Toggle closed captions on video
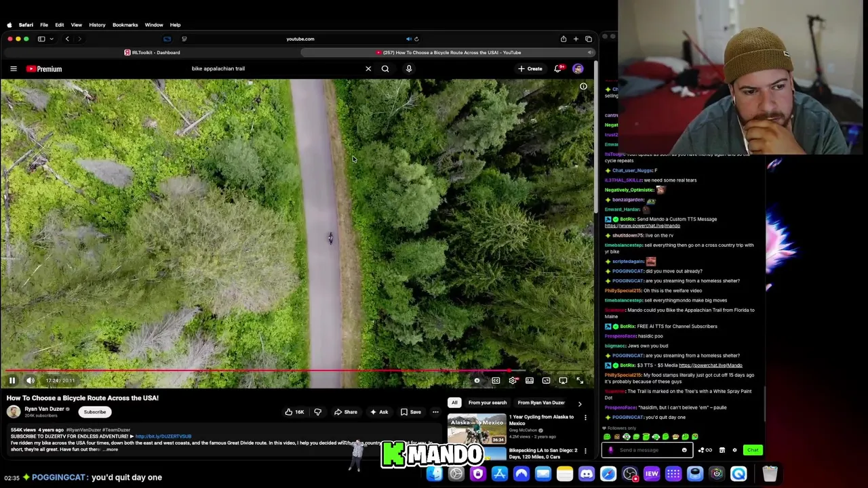The image size is (868, 488). (x=496, y=380)
